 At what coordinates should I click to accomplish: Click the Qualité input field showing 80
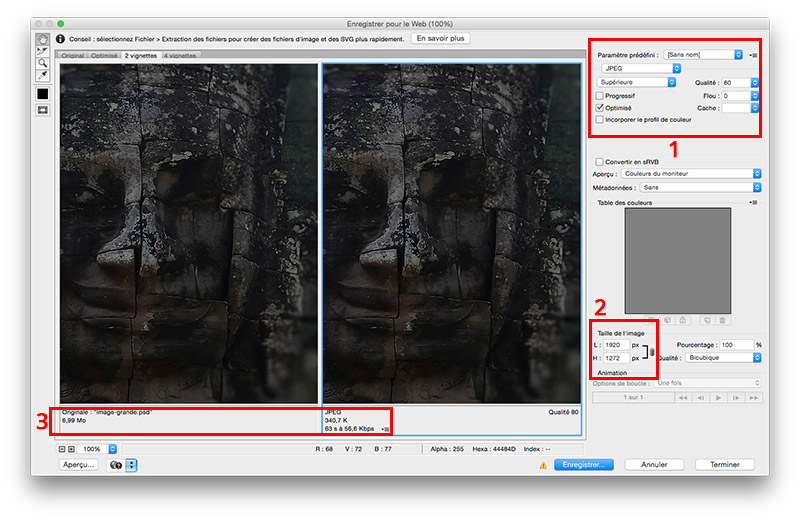point(736,83)
